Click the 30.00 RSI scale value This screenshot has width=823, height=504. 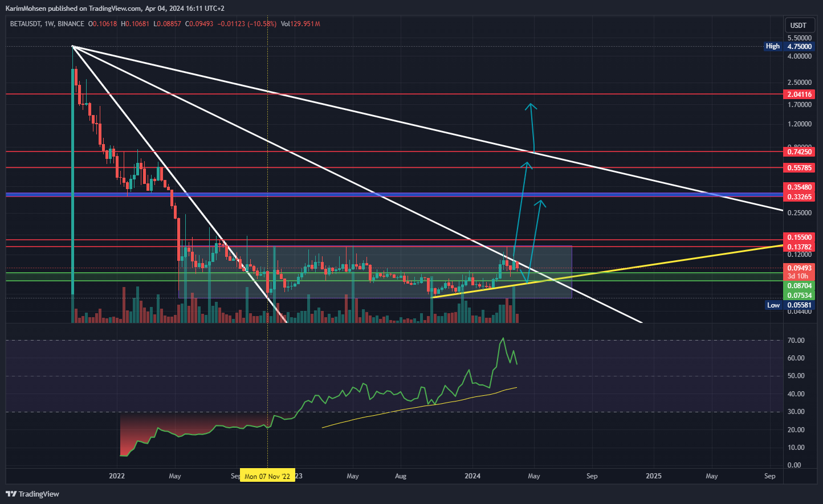[796, 412]
